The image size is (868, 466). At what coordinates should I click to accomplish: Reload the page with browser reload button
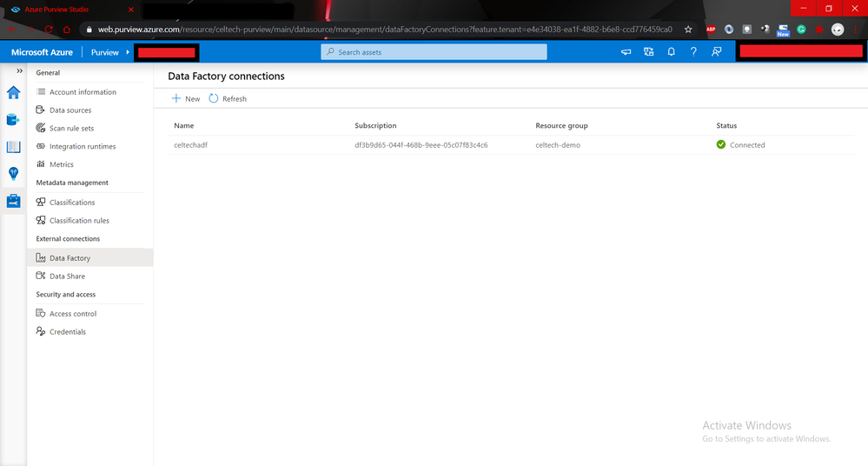click(x=48, y=30)
